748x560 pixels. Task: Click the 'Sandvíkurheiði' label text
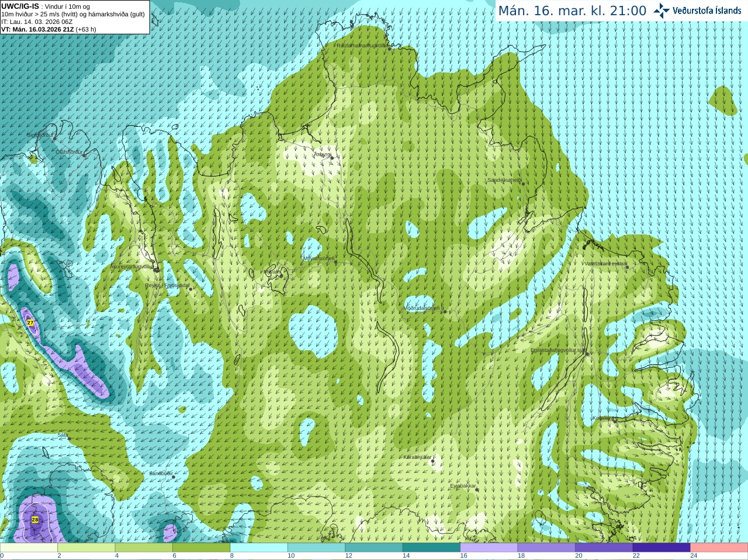click(x=505, y=181)
